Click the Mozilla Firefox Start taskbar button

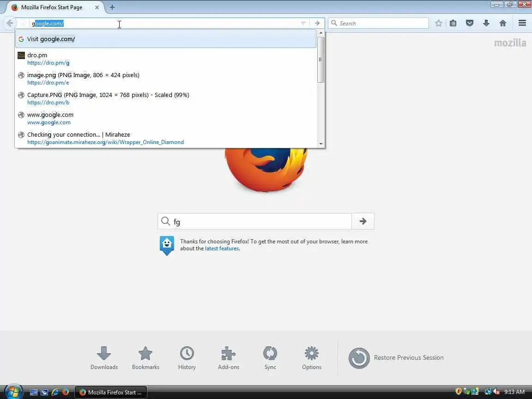point(111,392)
